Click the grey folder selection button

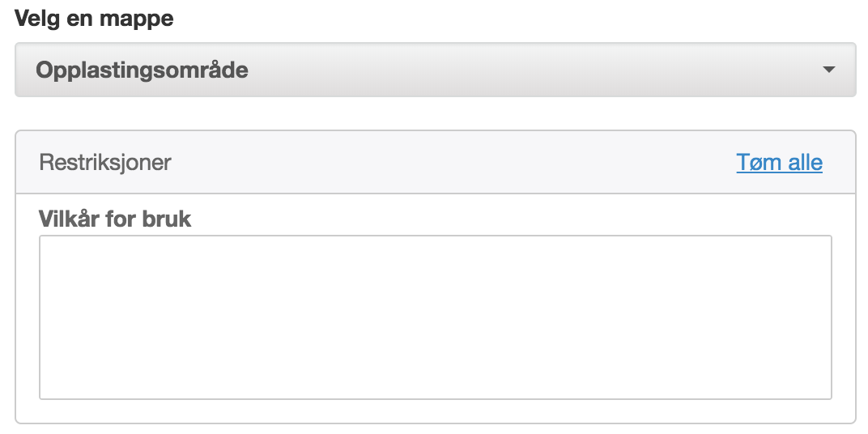(x=435, y=70)
